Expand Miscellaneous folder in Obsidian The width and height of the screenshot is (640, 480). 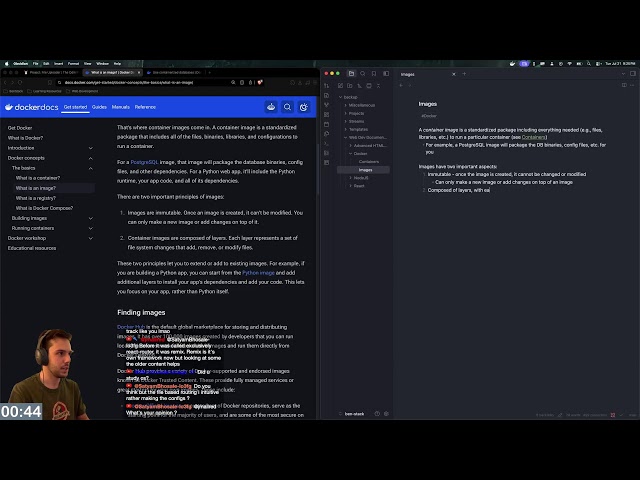tap(360, 105)
